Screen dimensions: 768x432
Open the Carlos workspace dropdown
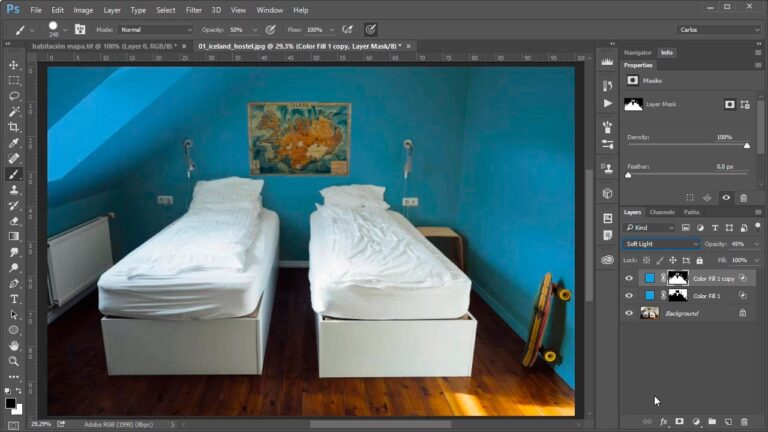click(x=719, y=30)
